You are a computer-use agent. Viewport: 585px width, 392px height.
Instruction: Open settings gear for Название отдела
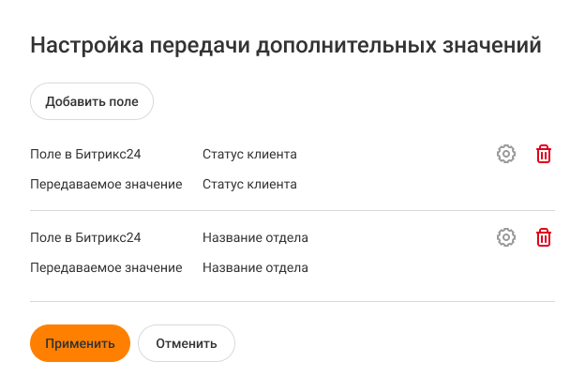[506, 238]
